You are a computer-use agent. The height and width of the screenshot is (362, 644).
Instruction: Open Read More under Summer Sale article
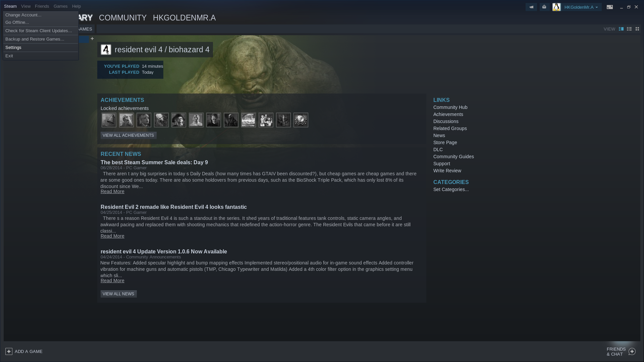tap(112, 191)
